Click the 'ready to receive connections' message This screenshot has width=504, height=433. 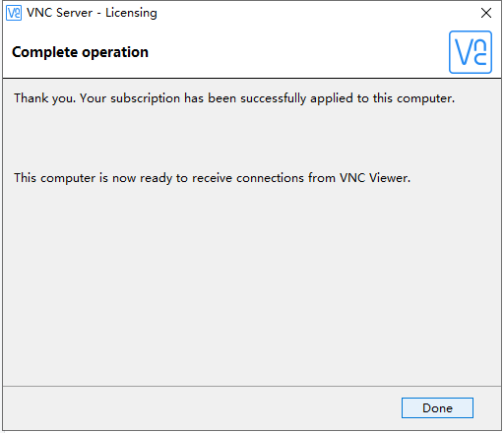tap(212, 178)
